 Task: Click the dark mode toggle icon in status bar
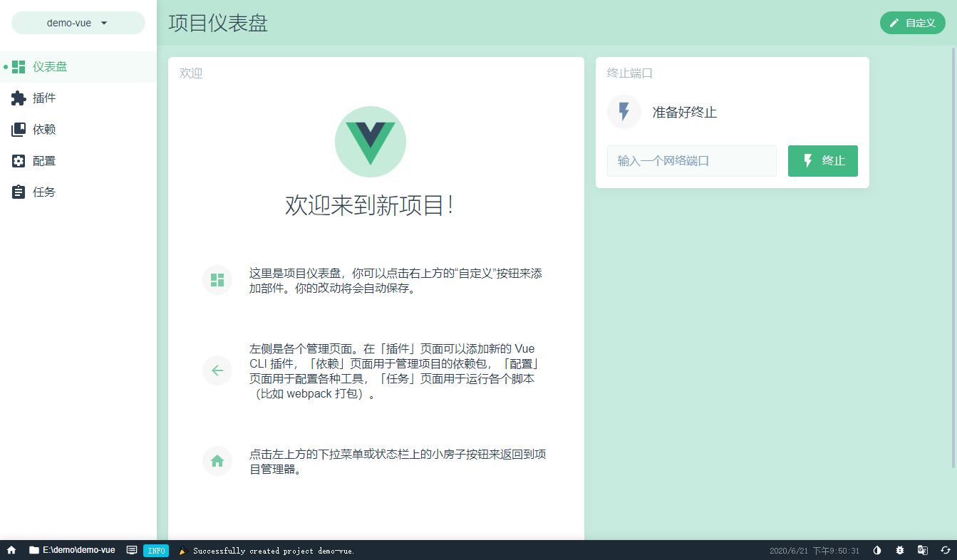click(x=877, y=550)
